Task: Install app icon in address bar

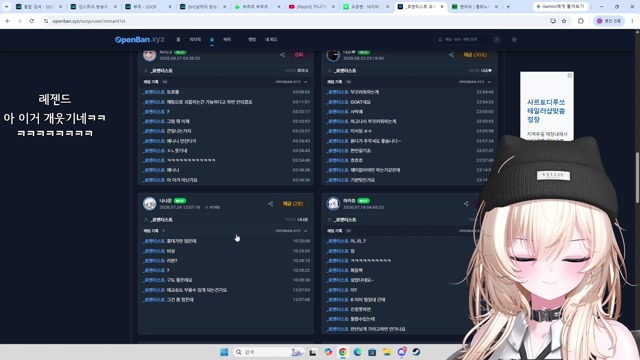Action: (553, 21)
